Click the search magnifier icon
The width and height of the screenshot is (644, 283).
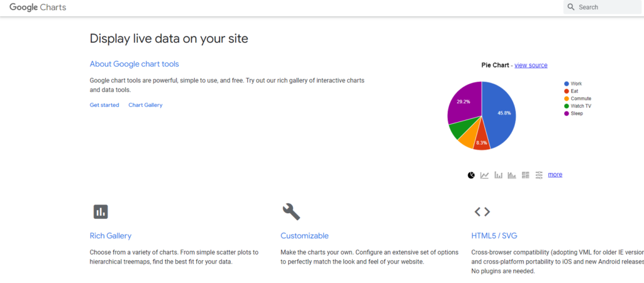[571, 7]
